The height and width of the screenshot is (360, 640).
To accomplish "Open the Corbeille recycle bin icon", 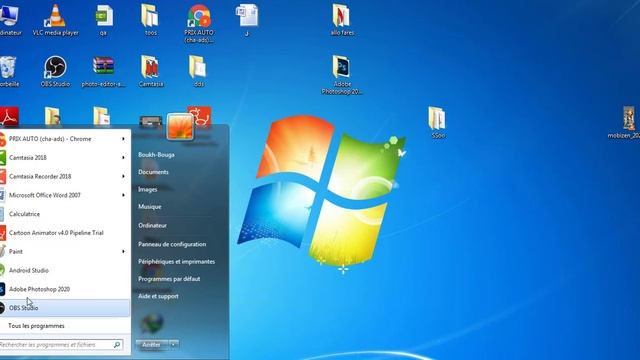I will click(8, 71).
